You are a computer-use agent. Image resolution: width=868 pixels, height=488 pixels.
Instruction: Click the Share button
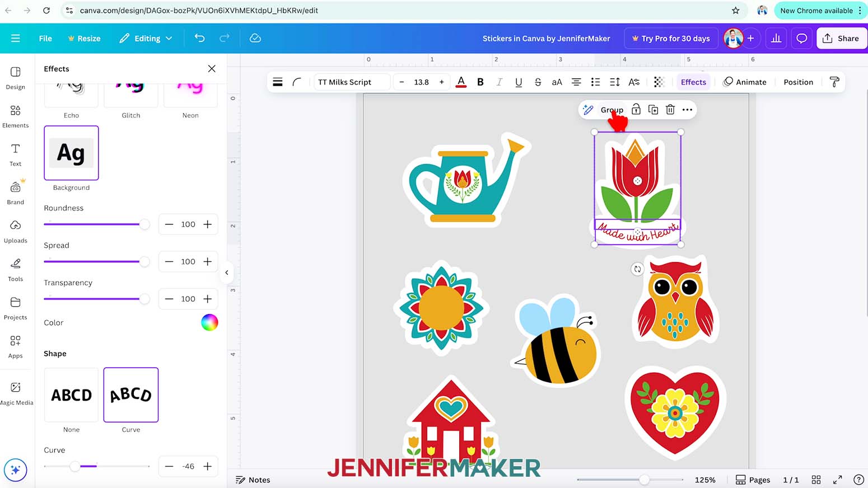point(841,39)
